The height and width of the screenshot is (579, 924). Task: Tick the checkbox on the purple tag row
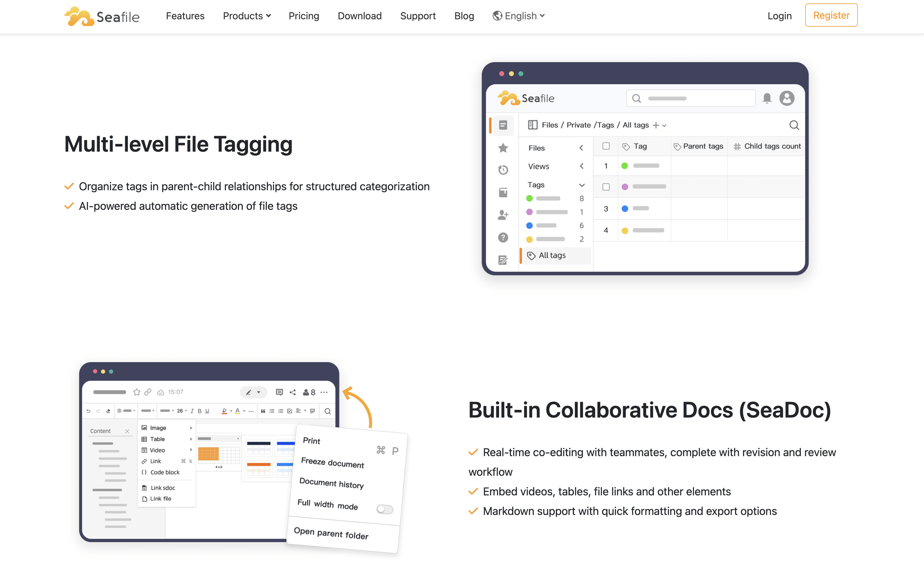[606, 187]
